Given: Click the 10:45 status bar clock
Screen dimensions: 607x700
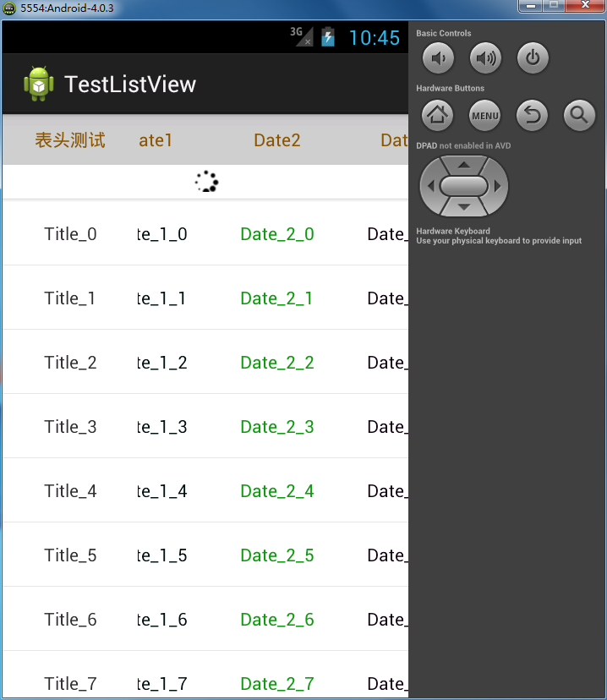Looking at the screenshot, I should pos(374,38).
